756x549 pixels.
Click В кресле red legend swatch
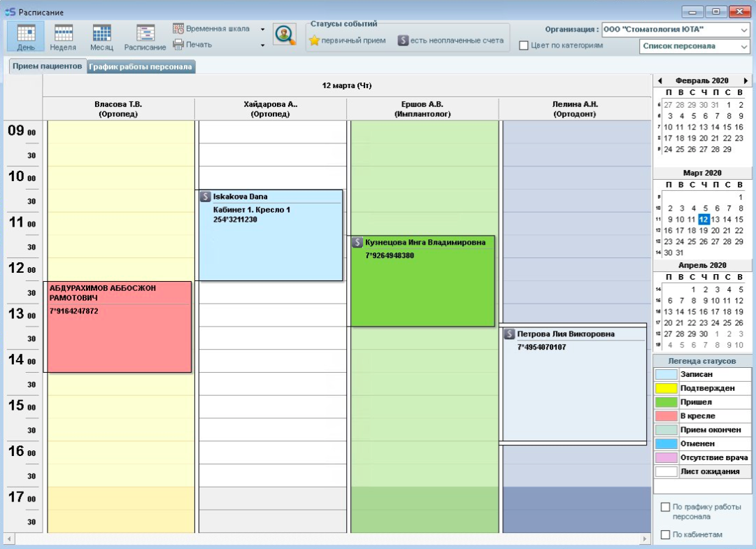pyautogui.click(x=666, y=416)
